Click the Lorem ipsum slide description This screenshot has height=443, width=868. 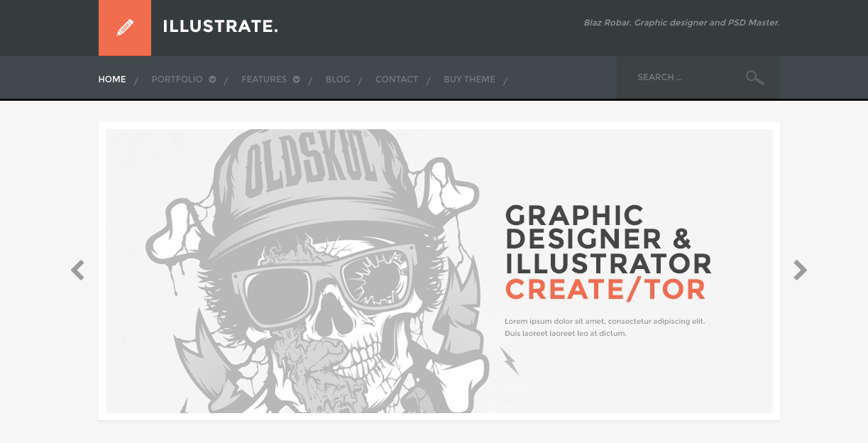coord(605,327)
